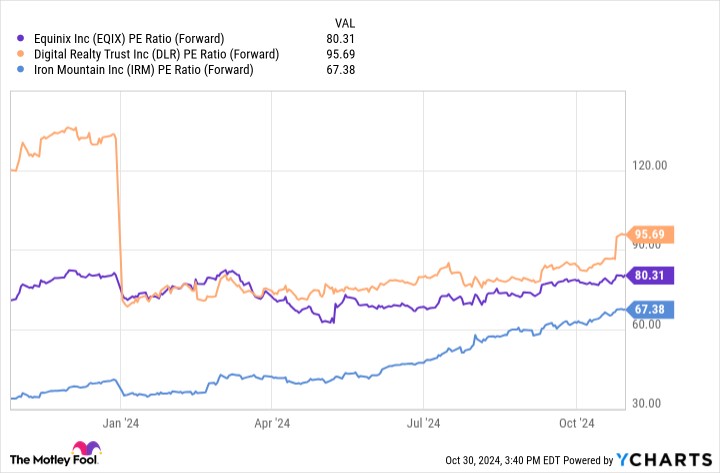The image size is (720, 473).
Task: Click the purple 80.31 value flag
Action: [x=649, y=276]
